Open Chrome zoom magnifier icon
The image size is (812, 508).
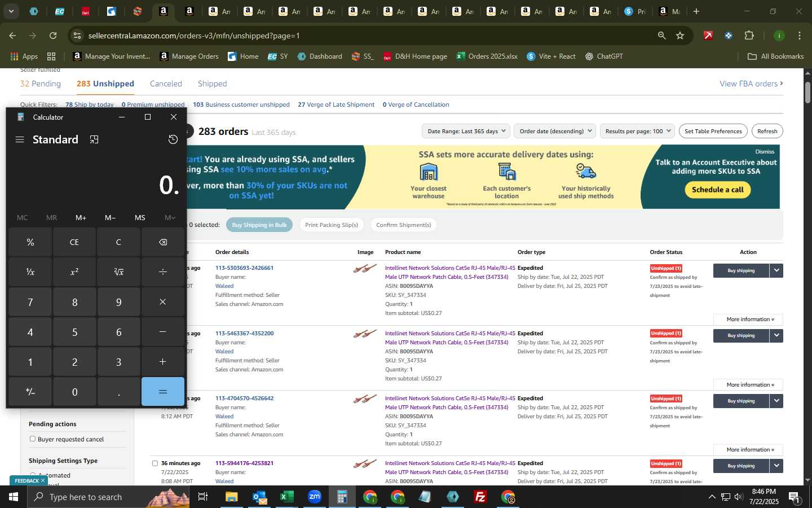coord(661,36)
